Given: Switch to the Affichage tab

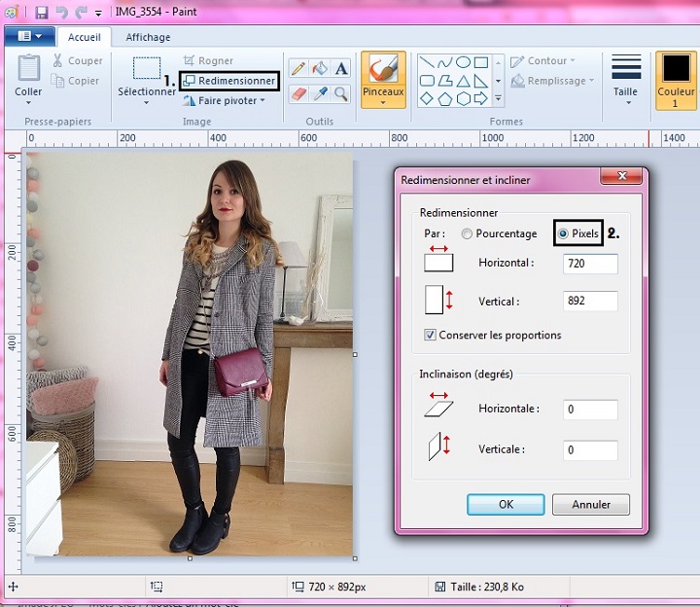Looking at the screenshot, I should coord(148,37).
